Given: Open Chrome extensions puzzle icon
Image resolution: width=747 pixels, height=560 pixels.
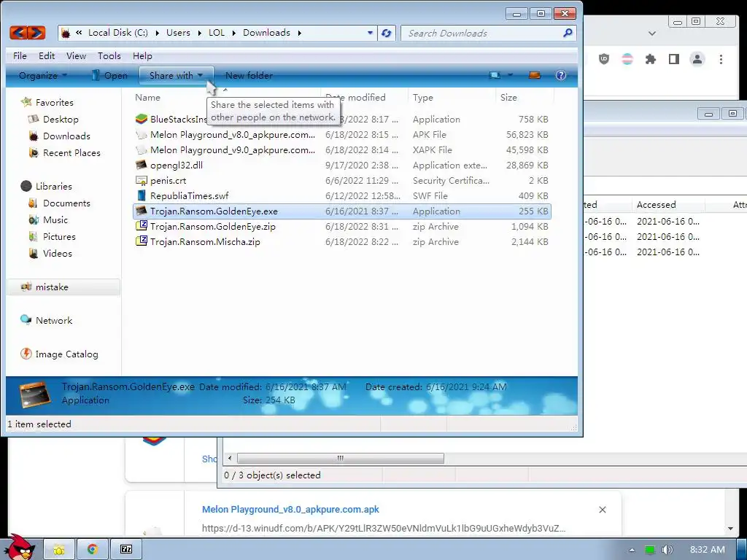Looking at the screenshot, I should (x=650, y=59).
